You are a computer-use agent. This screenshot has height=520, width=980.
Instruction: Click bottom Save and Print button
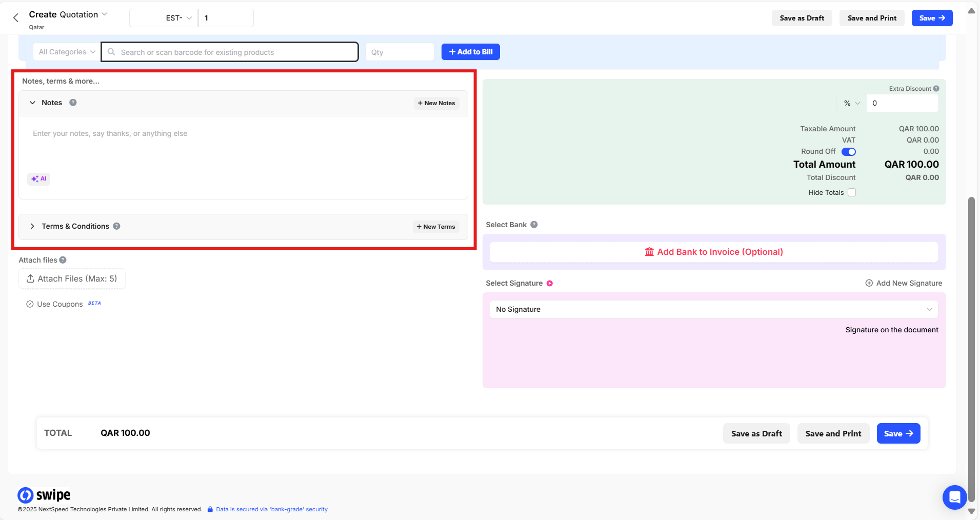tap(833, 433)
